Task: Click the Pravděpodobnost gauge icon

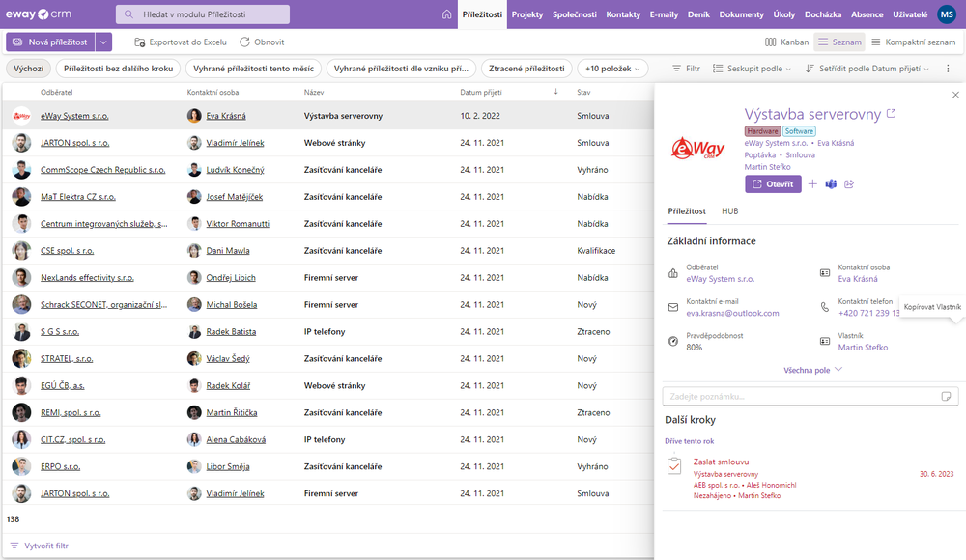Action: click(x=672, y=341)
